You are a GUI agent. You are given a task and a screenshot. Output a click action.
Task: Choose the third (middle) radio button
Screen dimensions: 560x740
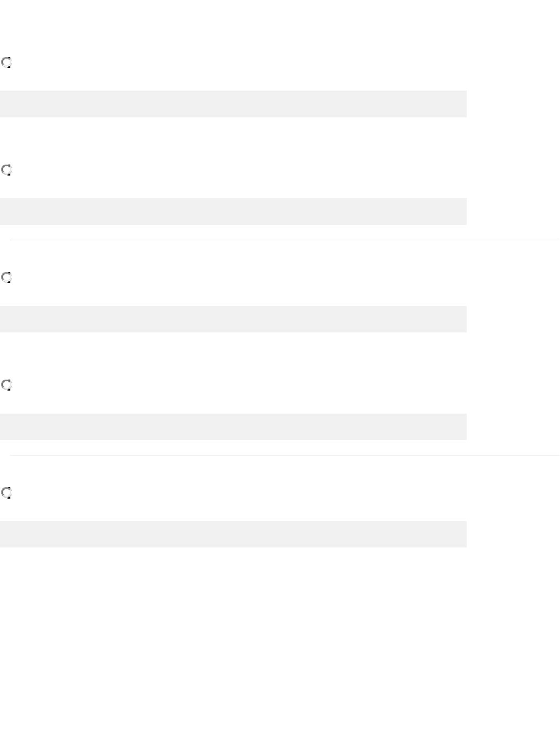click(x=7, y=278)
